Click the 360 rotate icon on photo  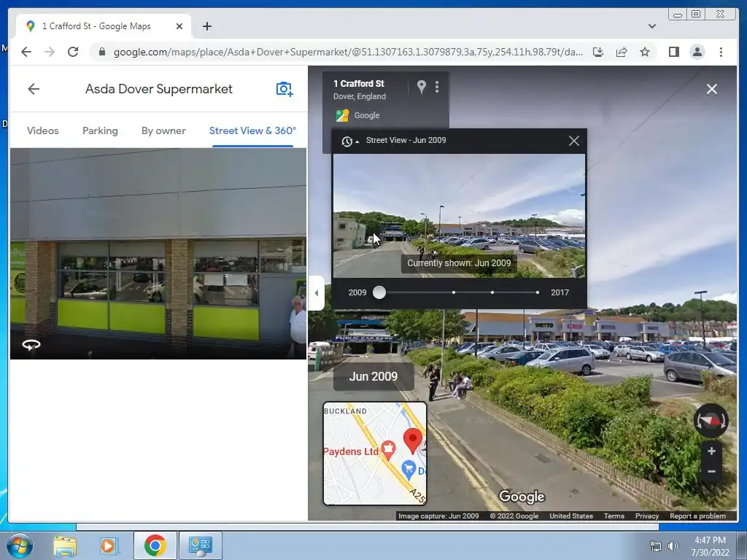31,344
